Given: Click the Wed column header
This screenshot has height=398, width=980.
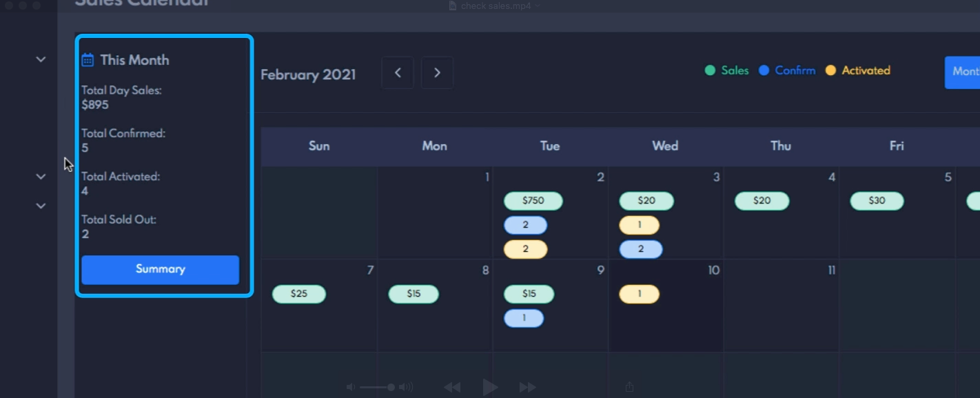Looking at the screenshot, I should pyautogui.click(x=665, y=146).
